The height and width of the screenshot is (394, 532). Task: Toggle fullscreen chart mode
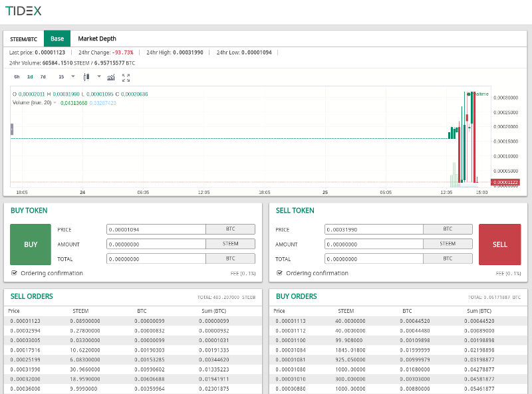pos(126,78)
